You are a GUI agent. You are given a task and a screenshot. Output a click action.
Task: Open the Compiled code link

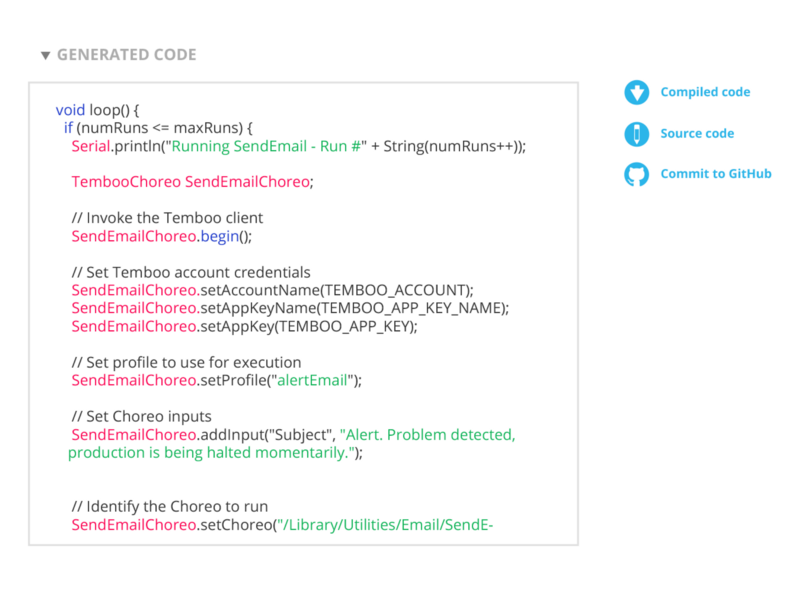(x=705, y=92)
